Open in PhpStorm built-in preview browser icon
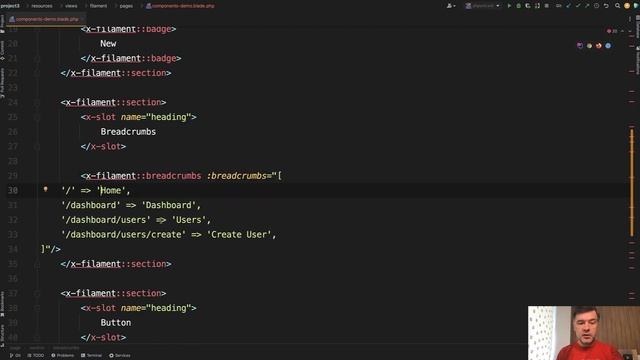Screen dimensions: 640x360 click(x=580, y=46)
